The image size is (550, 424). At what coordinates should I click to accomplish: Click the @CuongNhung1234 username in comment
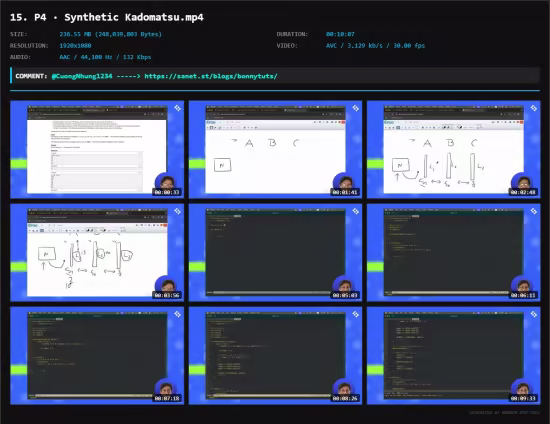pyautogui.click(x=82, y=76)
